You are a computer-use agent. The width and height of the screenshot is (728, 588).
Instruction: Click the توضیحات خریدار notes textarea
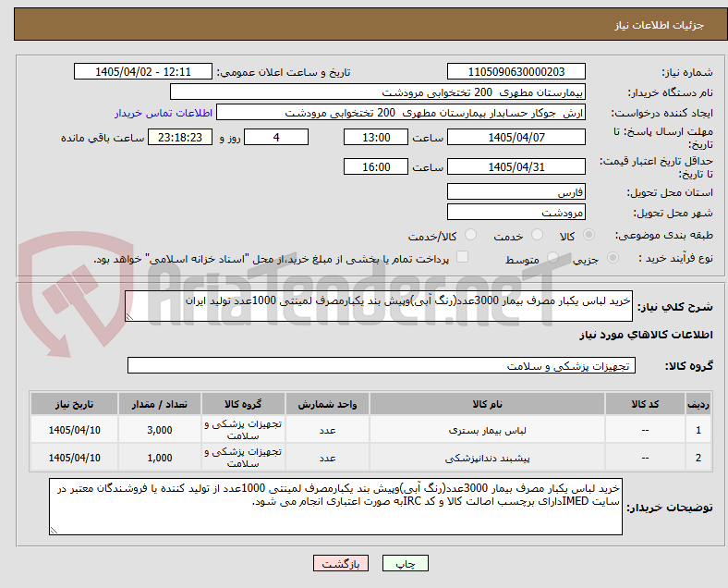coord(335,507)
